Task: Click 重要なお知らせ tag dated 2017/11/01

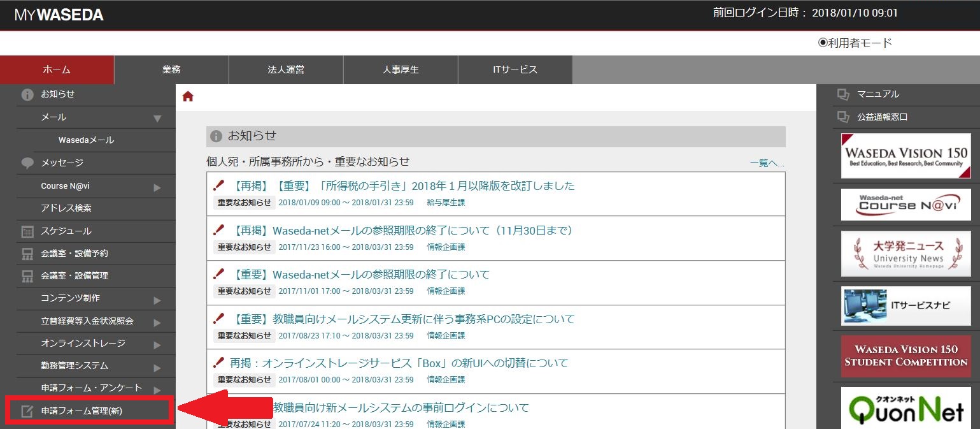Action: coord(245,291)
